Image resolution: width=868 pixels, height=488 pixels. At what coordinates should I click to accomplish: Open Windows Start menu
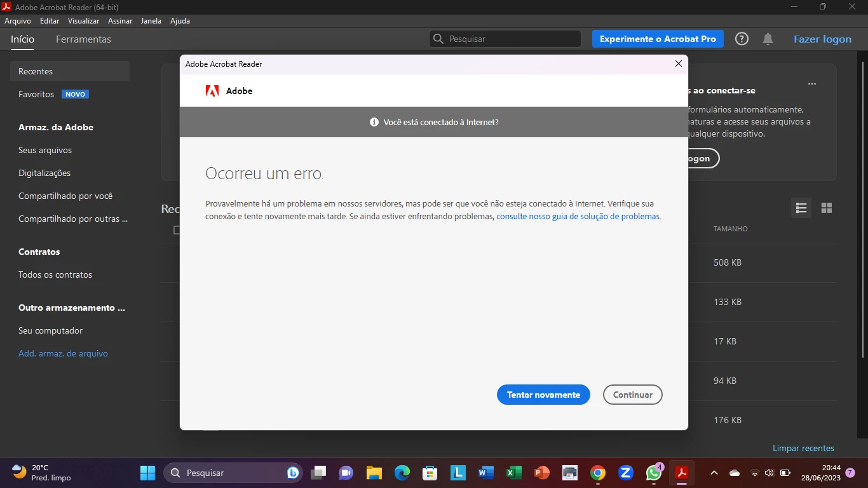click(x=147, y=473)
